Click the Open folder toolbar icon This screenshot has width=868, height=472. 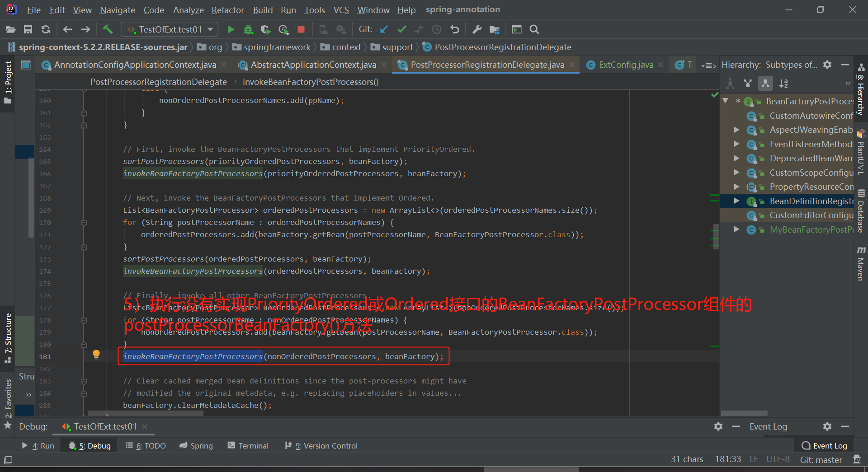point(11,29)
